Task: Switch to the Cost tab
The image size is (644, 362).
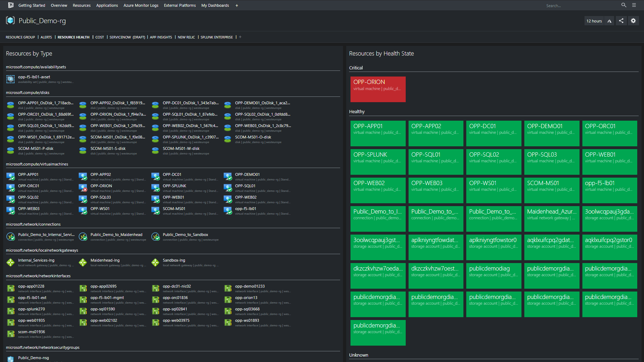Action: click(100, 37)
